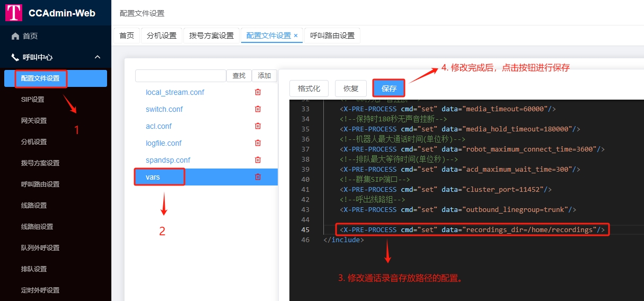Open spandsp.conf in the file list

(x=168, y=160)
